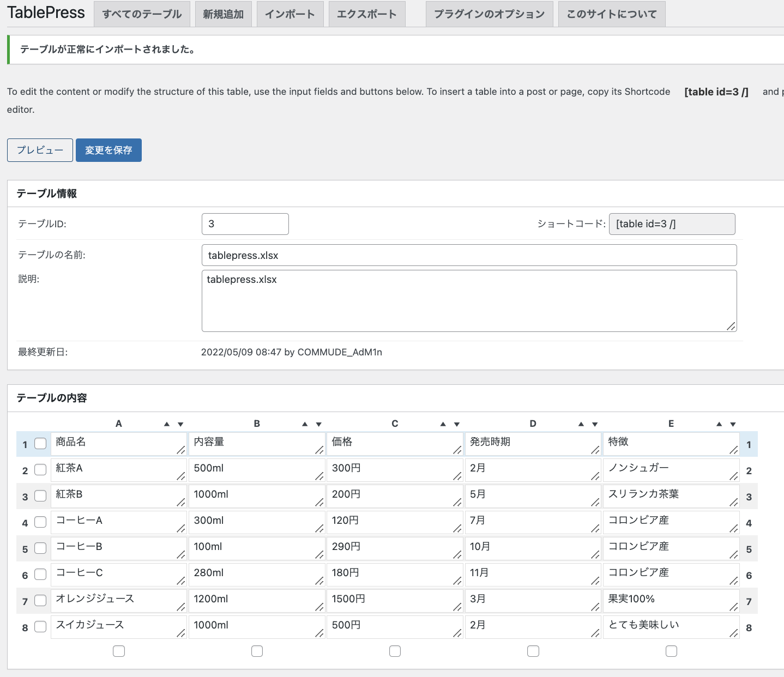Grab the 説明 textarea resize handle

(731, 326)
